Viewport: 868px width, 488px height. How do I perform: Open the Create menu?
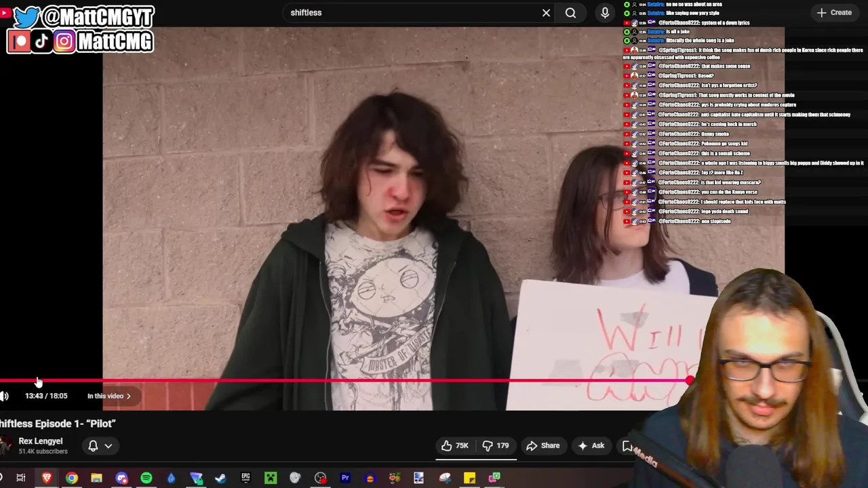point(834,12)
